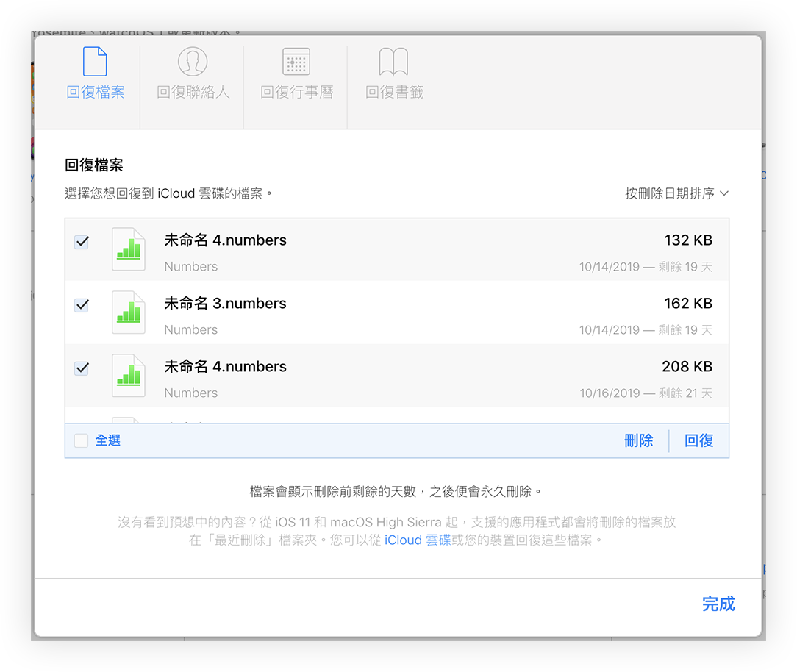Click the 162 KB file size
The image size is (797, 672).
(688, 304)
